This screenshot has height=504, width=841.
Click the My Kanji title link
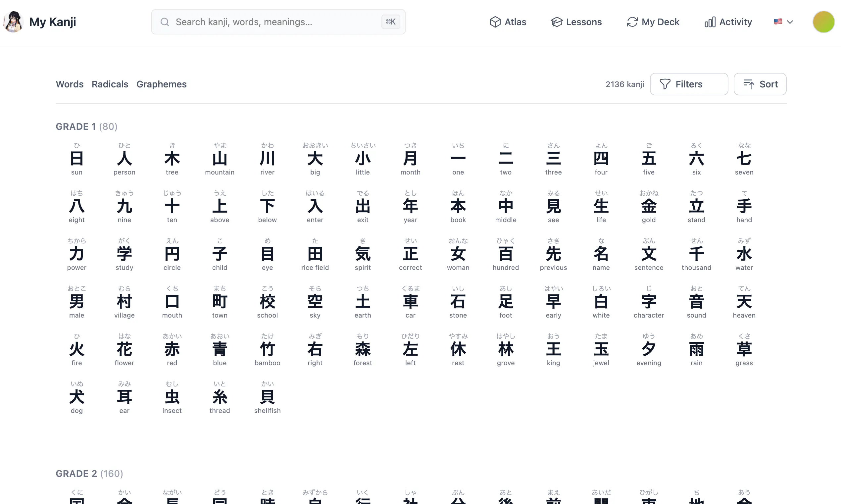pos(53,22)
